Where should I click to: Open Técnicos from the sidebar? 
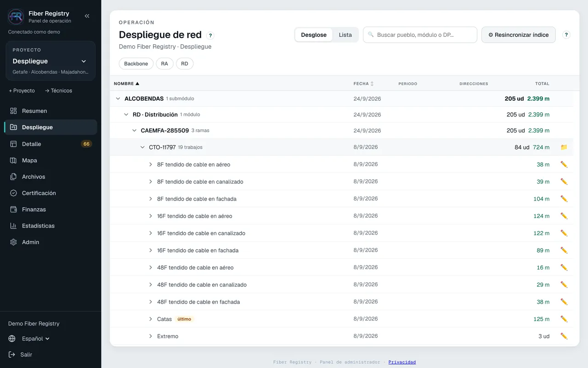pos(58,91)
